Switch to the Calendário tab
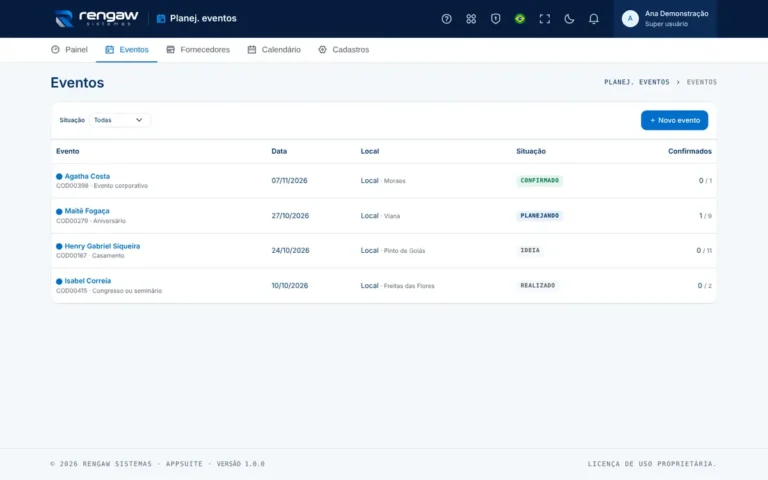This screenshot has width=768, height=480. click(274, 49)
